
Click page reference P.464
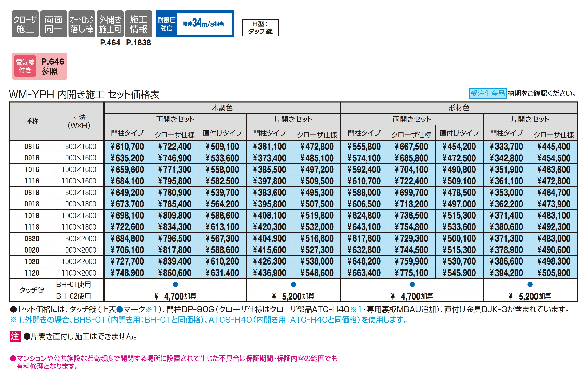(110, 43)
